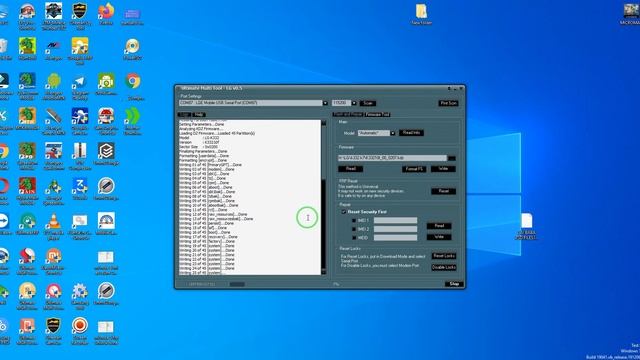Expand the Model Automatic dropdown
Viewport: 640px width, 360px height.
pyautogui.click(x=393, y=133)
